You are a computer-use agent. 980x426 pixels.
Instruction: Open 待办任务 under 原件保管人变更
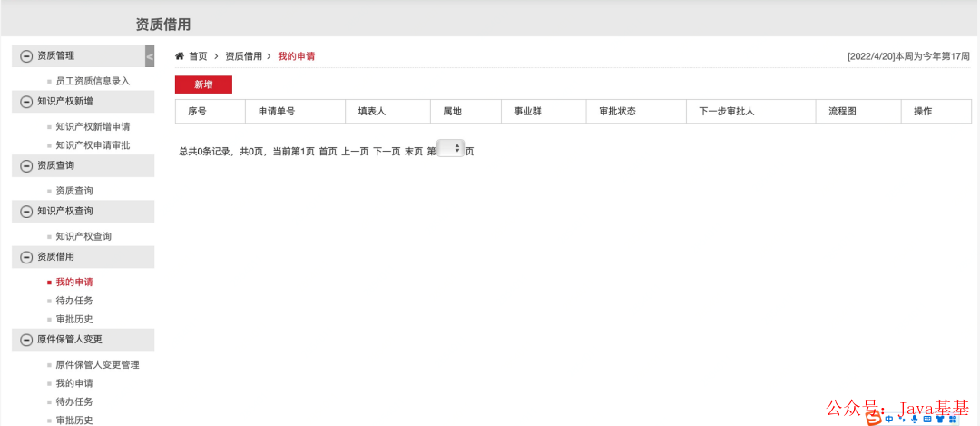74,401
